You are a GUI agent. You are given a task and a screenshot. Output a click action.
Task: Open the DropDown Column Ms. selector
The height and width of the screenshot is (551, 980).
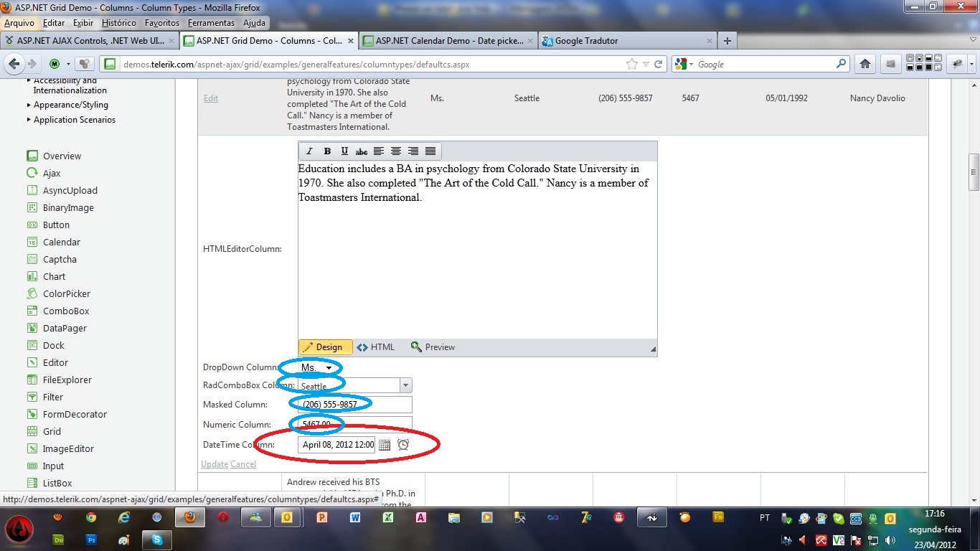[x=316, y=367]
